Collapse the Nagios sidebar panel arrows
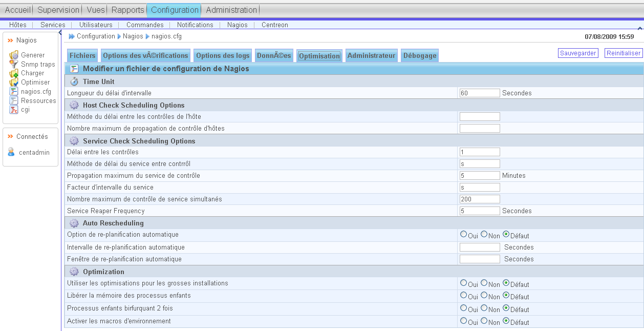Image resolution: width=644 pixels, height=331 pixels. click(10, 40)
